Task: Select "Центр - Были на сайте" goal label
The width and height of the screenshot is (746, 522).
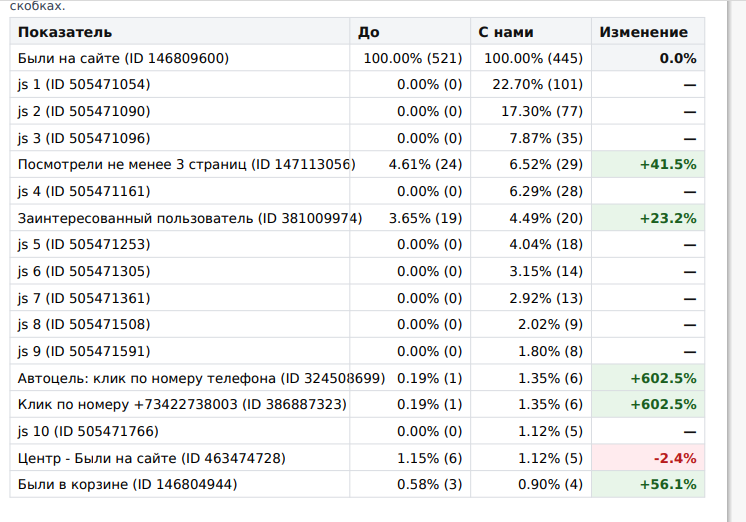Action: tap(151, 458)
